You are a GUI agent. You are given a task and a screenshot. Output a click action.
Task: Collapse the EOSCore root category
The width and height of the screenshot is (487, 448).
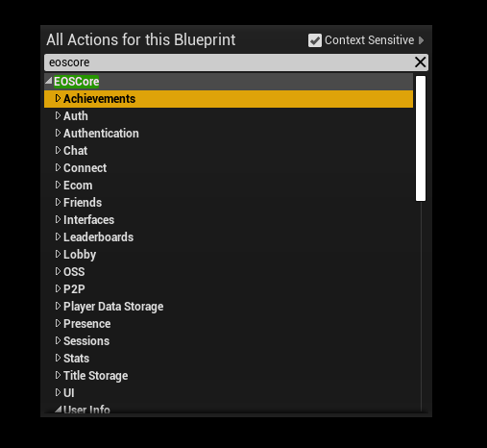tap(49, 81)
